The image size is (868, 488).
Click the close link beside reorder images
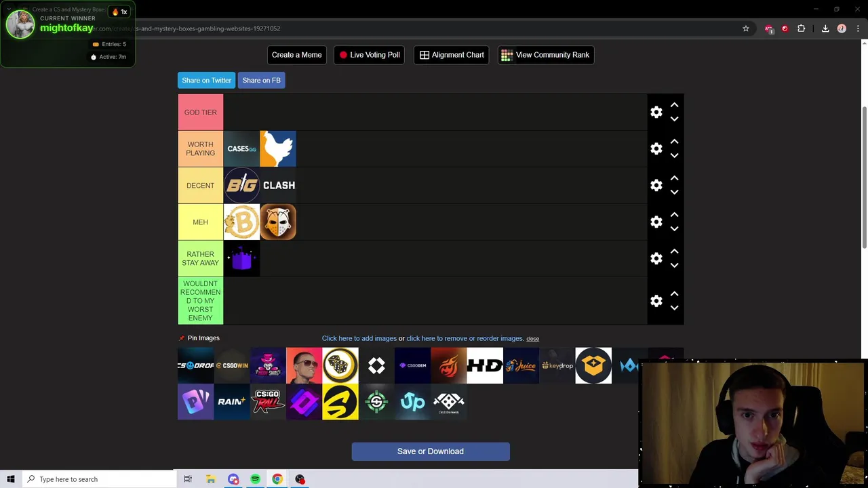coord(532,339)
